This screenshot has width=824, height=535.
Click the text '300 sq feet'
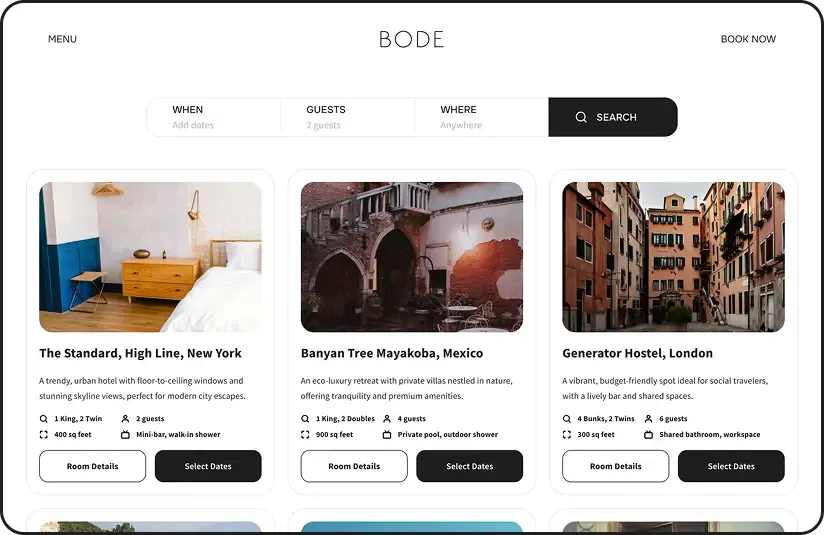596,435
